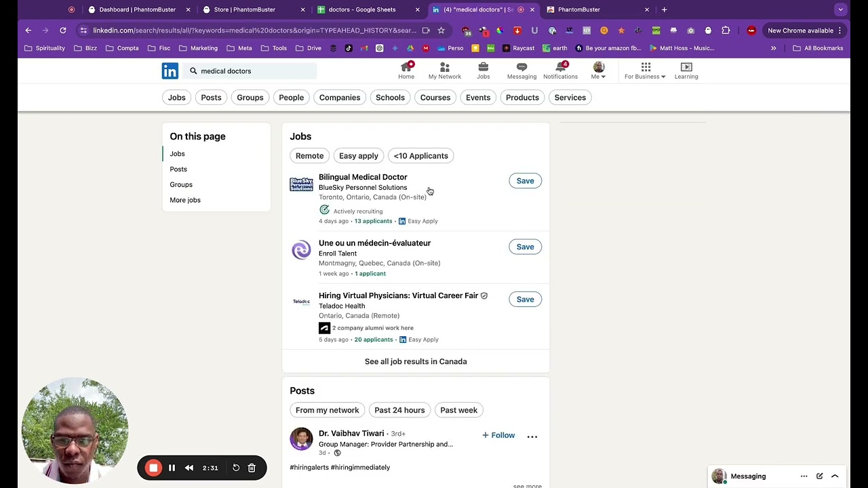Rewind the recording
Image resolution: width=868 pixels, height=488 pixels.
(189, 468)
